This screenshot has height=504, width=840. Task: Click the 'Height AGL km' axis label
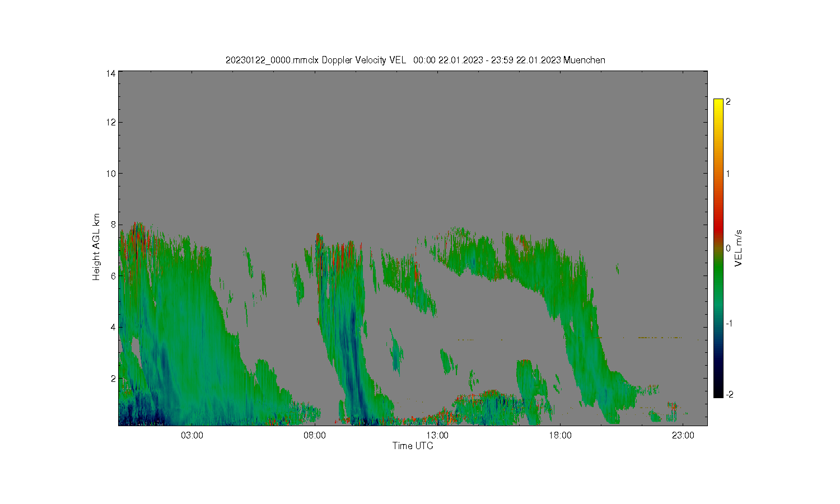tap(96, 248)
